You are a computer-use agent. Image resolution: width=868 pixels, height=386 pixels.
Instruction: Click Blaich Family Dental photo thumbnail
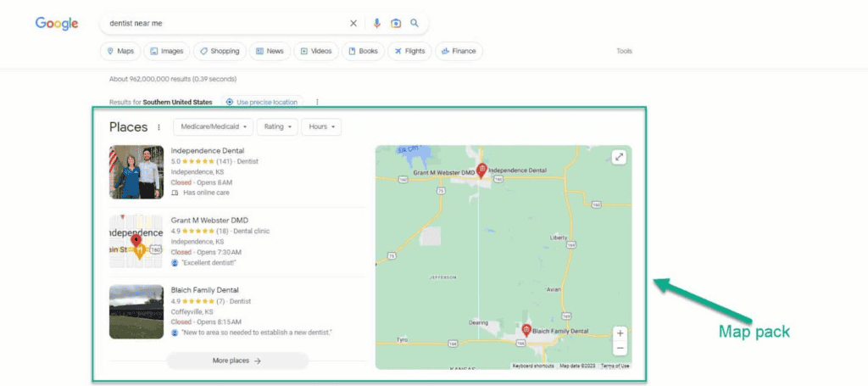[136, 312]
